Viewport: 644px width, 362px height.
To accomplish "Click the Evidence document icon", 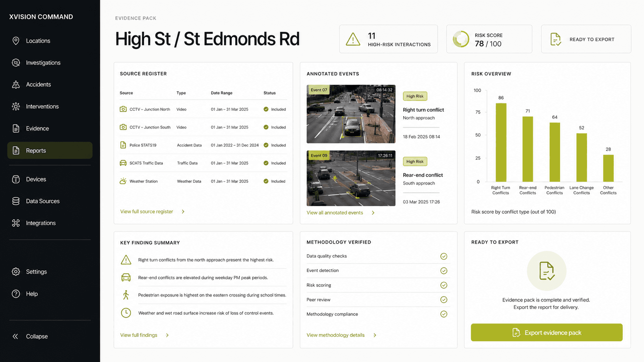I will tap(16, 128).
